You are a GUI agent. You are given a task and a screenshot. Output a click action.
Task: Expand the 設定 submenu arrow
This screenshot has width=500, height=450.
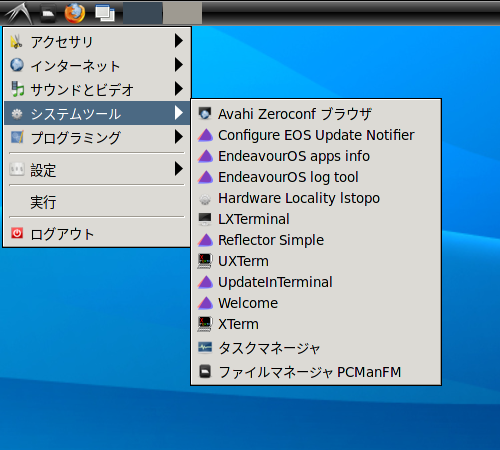[179, 169]
